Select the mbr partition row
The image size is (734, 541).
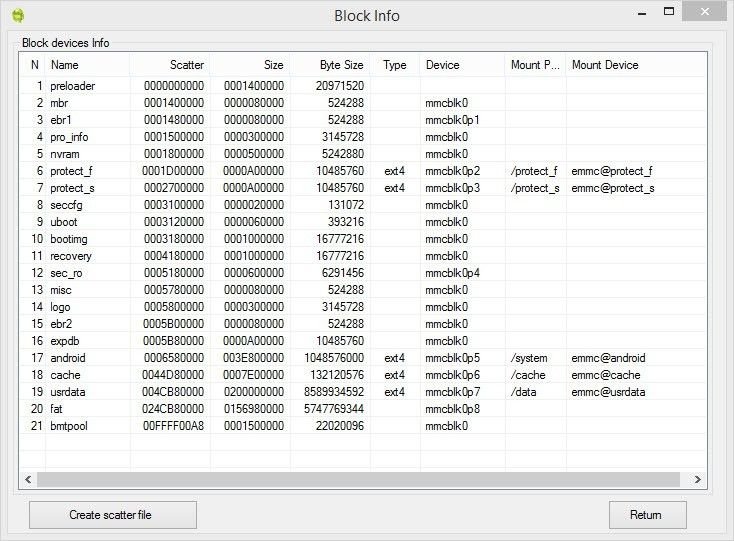tap(363, 102)
